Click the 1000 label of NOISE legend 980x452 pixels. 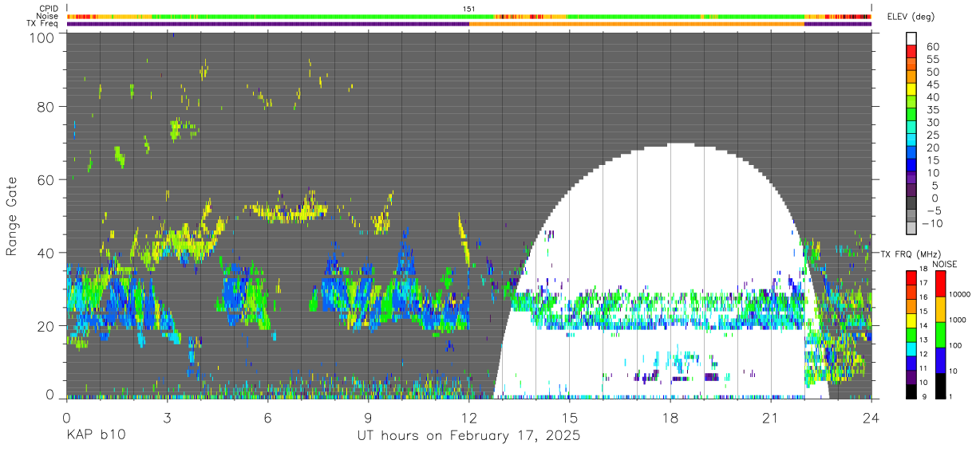(x=958, y=320)
